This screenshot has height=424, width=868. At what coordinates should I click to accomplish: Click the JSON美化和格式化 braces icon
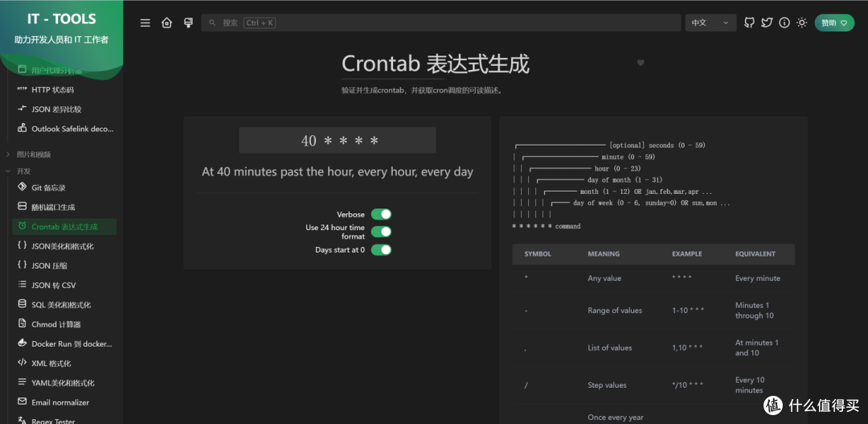[23, 245]
